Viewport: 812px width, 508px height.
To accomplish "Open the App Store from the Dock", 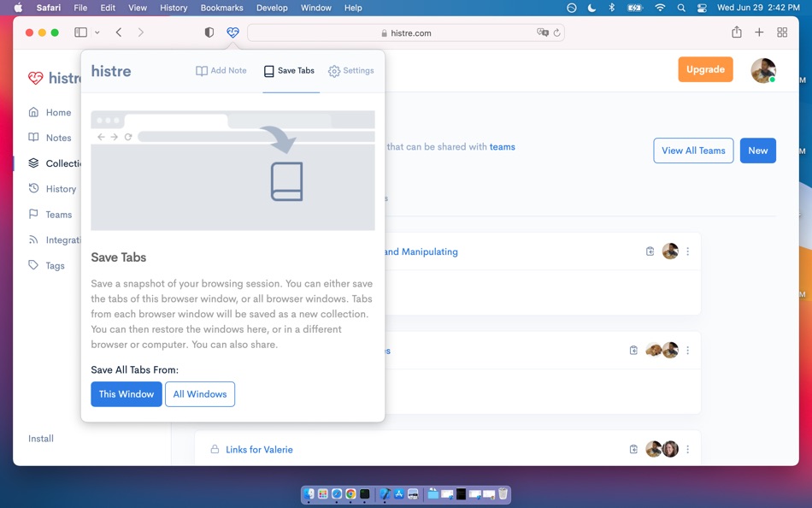I will pos(399,494).
